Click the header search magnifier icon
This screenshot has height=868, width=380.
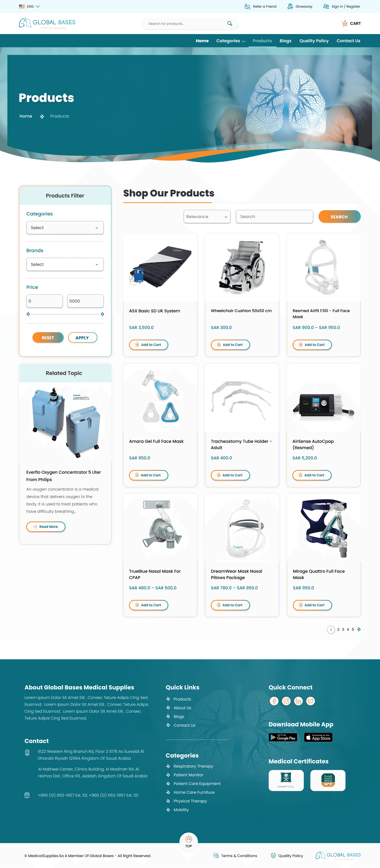pyautogui.click(x=230, y=24)
